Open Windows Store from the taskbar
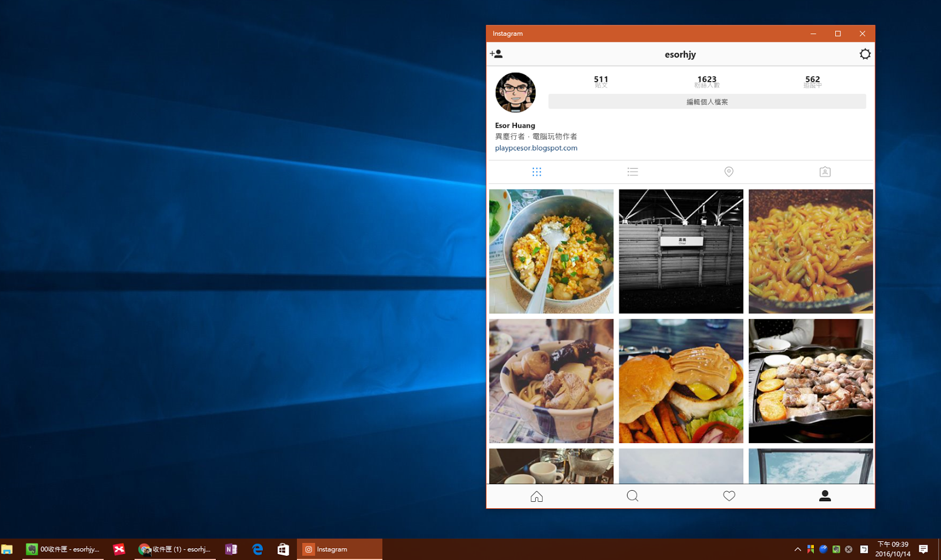Screen dimensions: 941x560 click(x=283, y=549)
